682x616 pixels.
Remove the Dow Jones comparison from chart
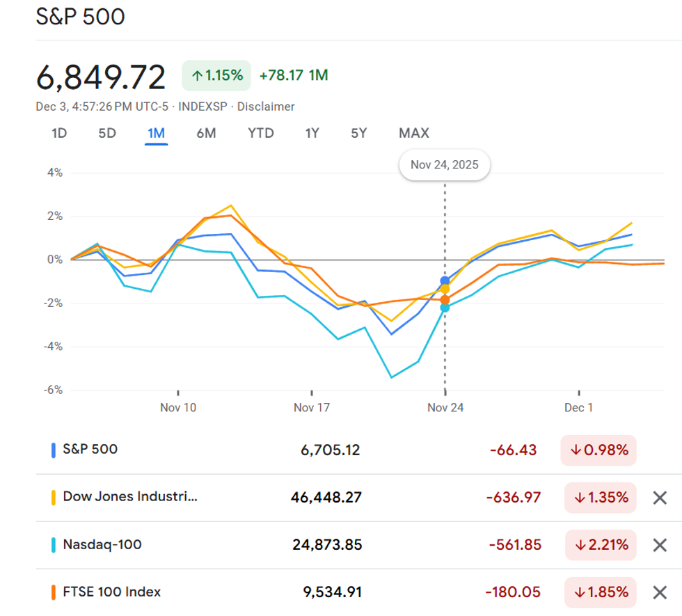click(x=661, y=497)
